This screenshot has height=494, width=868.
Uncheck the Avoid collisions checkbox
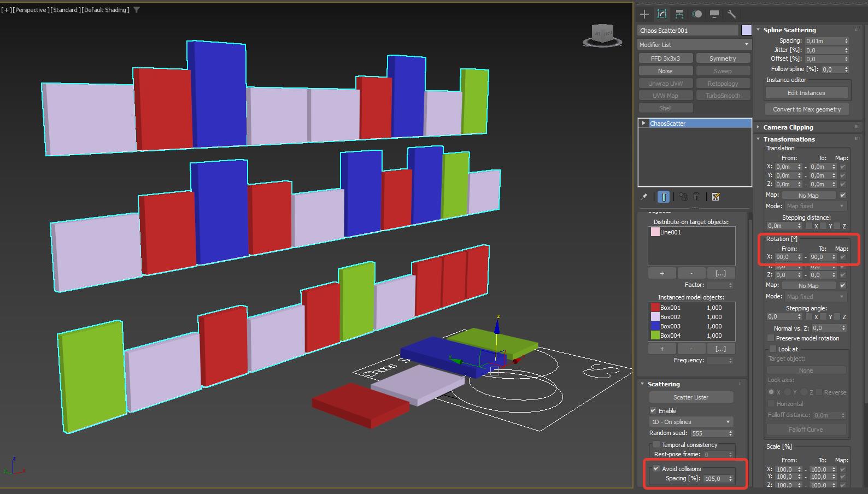coord(656,469)
